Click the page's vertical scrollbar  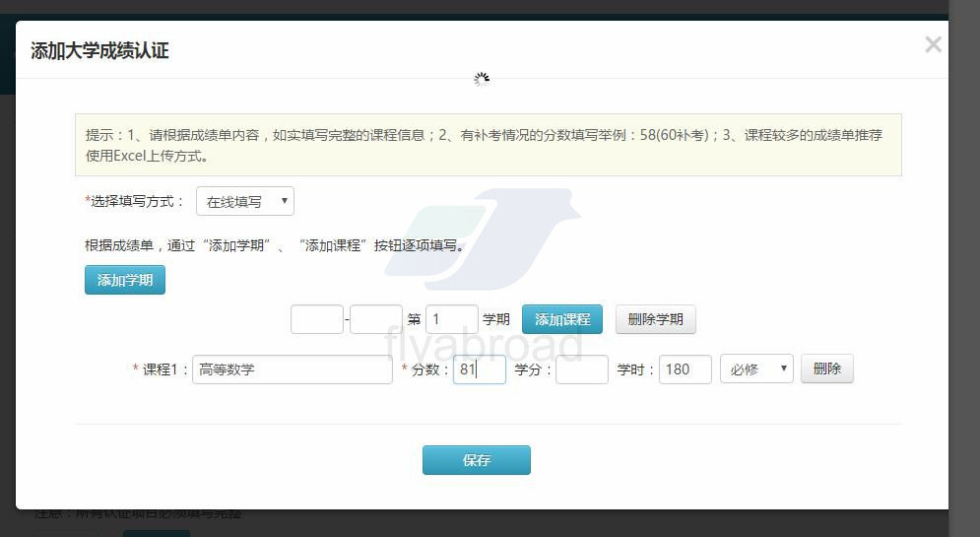[963, 266]
